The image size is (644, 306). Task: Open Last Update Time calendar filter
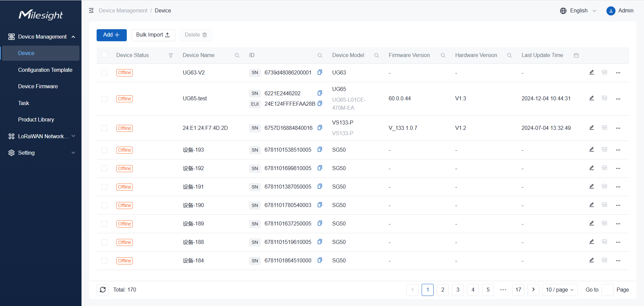(x=576, y=55)
